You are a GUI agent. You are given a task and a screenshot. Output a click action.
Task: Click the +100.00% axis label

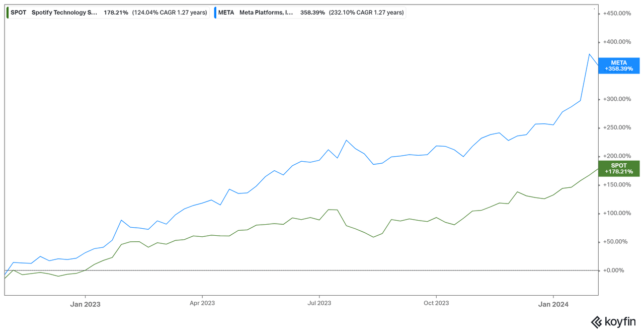tap(616, 213)
